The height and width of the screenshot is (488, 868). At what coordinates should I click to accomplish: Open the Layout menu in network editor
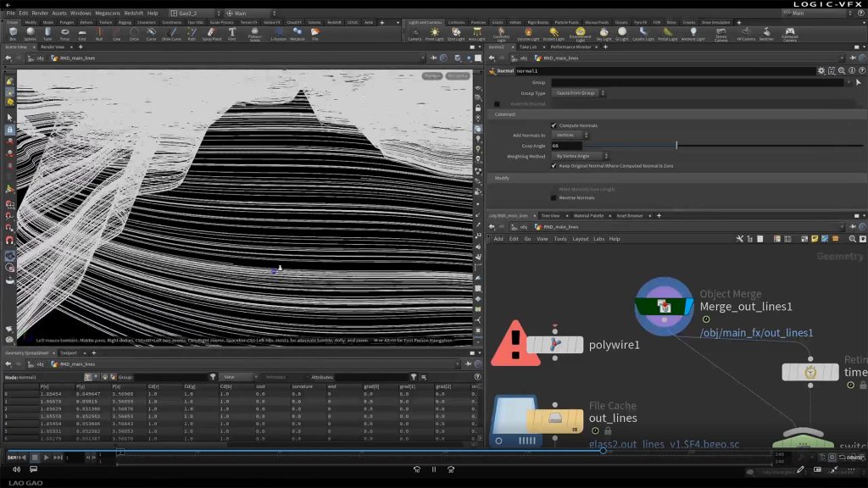580,239
